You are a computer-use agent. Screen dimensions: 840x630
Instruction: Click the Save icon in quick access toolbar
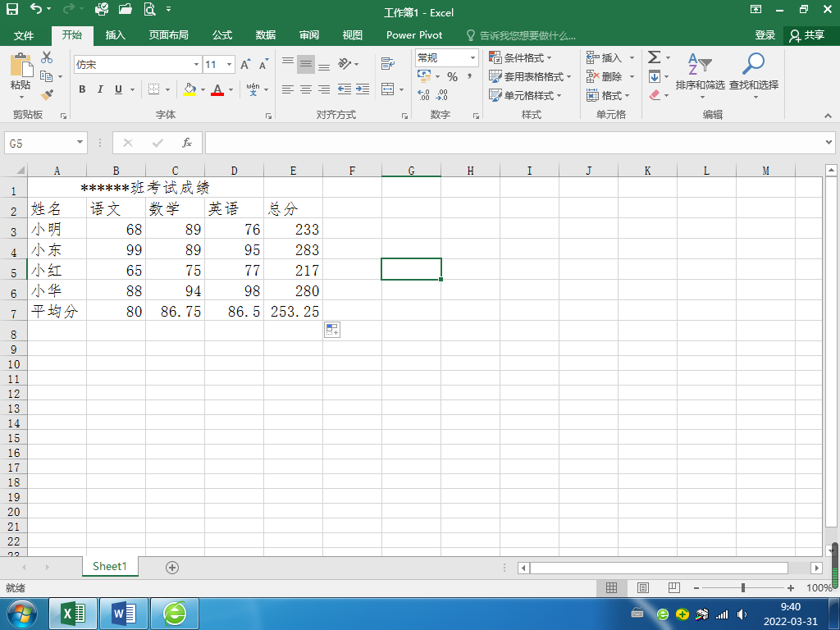11,9
